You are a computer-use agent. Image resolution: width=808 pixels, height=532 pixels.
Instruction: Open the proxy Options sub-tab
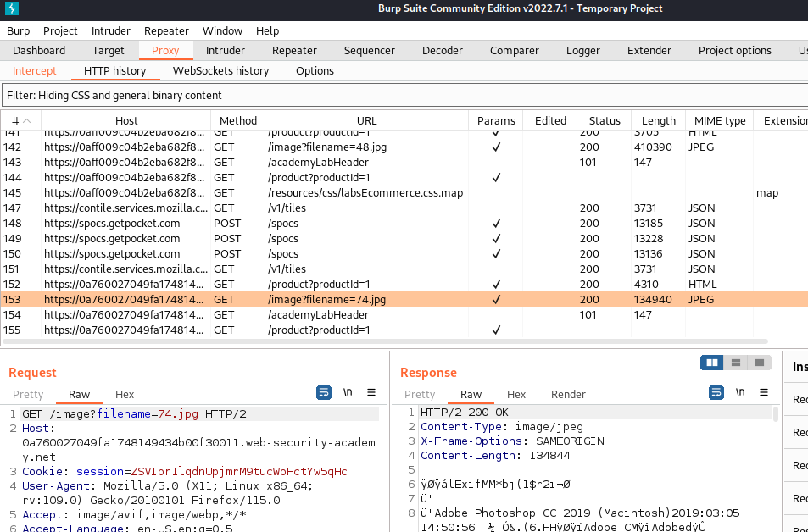(315, 71)
